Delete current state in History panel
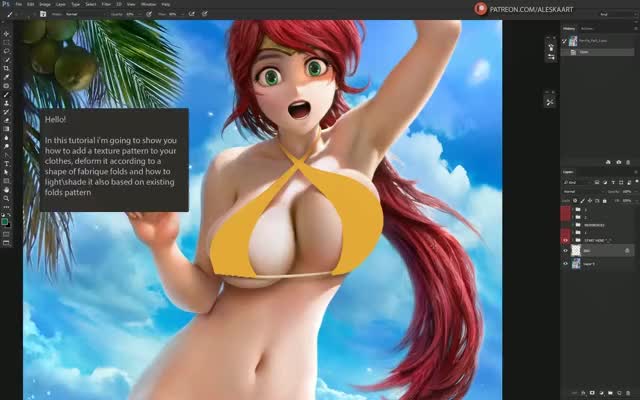The width and height of the screenshot is (640, 400). click(628, 162)
